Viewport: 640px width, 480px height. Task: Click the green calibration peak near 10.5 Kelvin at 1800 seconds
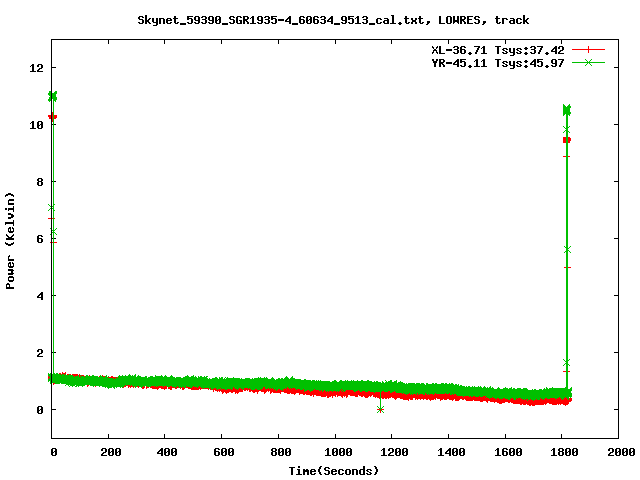[x=567, y=110]
